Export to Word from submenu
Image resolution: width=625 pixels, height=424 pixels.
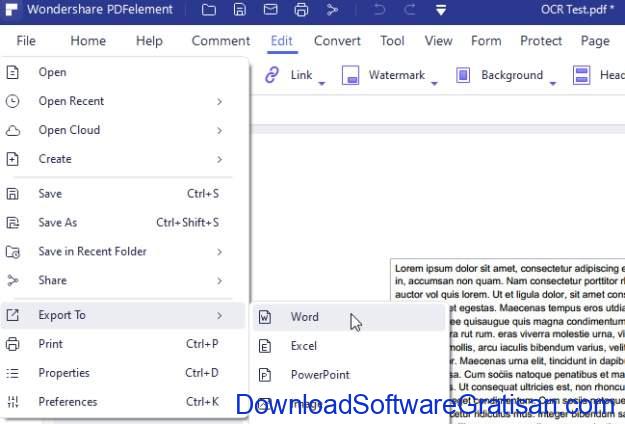click(x=349, y=317)
